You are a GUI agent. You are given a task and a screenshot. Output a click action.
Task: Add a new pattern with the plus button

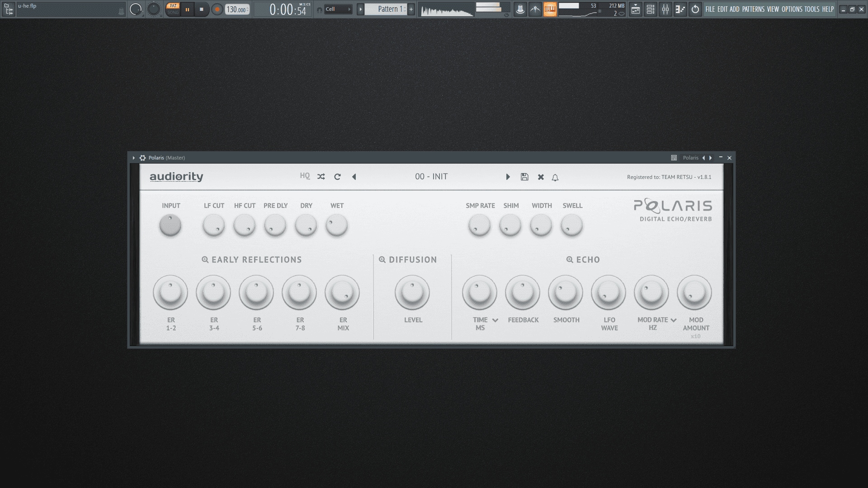coord(411,9)
